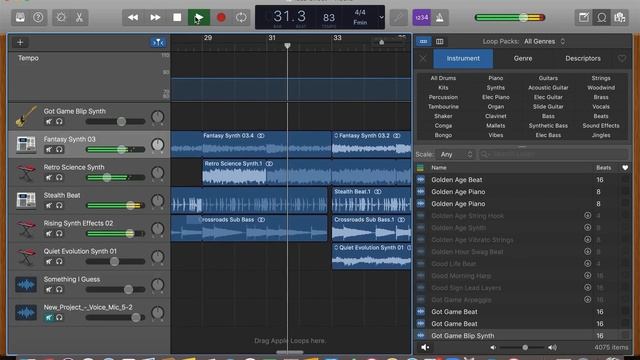Open the Library panel button
The image size is (640, 360).
[20, 18]
